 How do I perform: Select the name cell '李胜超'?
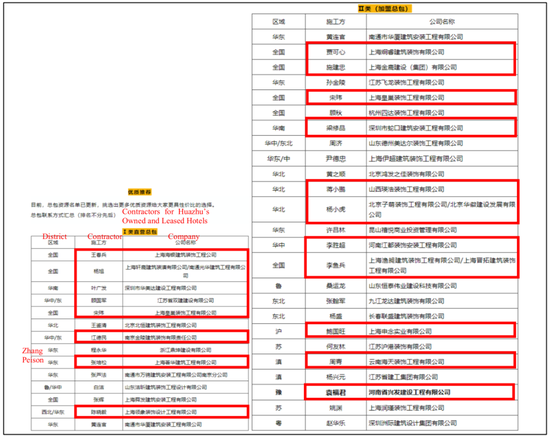click(336, 245)
